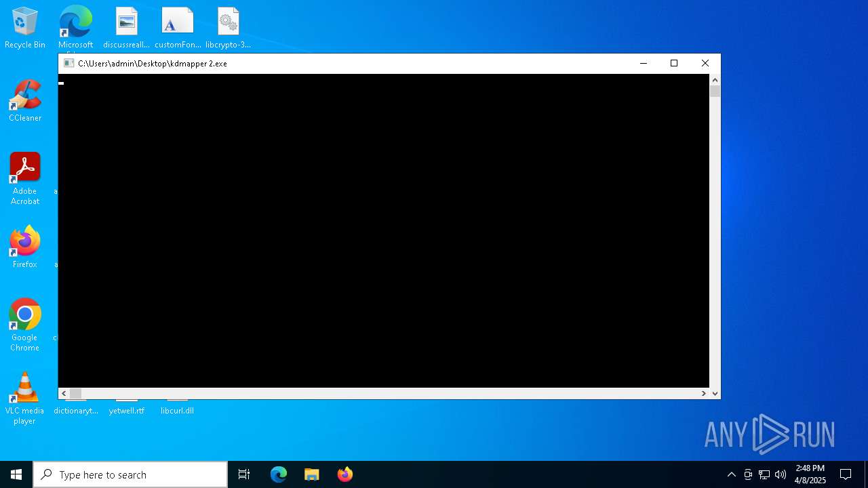Screen dimensions: 868x488
Task: Focus the taskbar search box
Action: coord(130,474)
